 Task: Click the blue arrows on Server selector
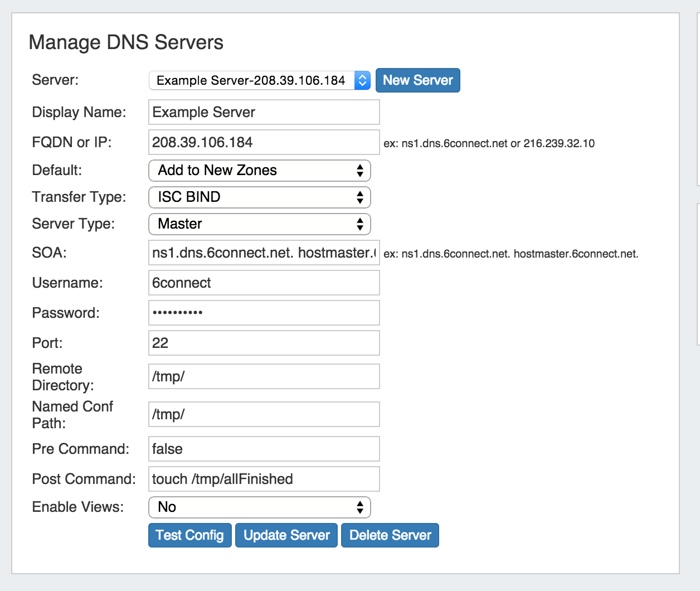[362, 80]
